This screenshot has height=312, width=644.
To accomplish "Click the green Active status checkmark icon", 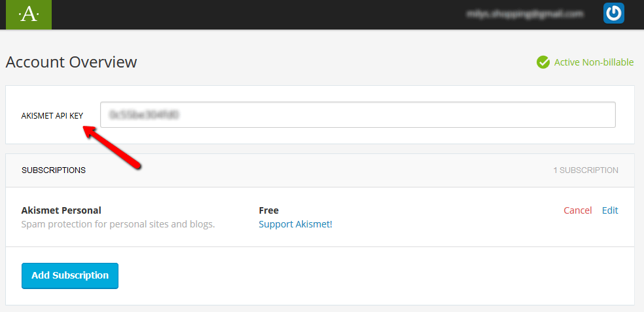I will [x=543, y=62].
